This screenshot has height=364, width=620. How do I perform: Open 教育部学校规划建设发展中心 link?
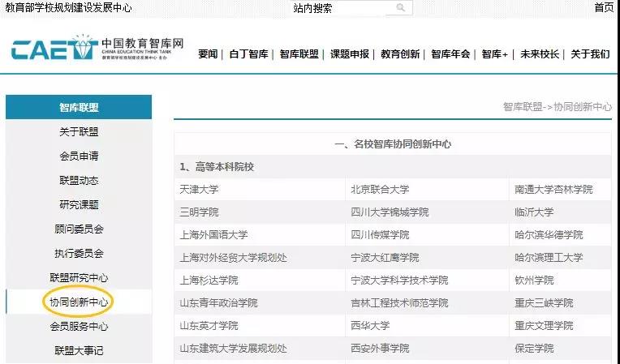point(68,7)
